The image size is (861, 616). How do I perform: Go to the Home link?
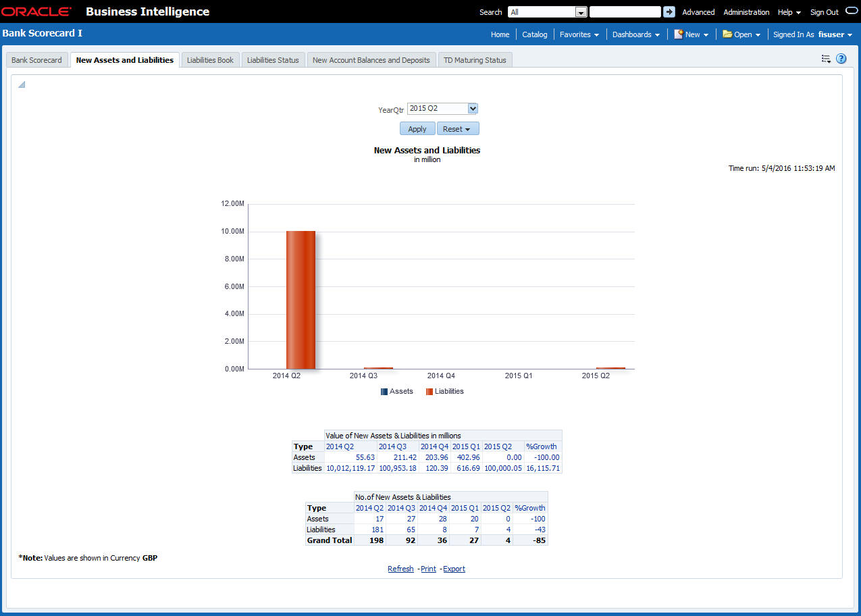click(x=500, y=34)
